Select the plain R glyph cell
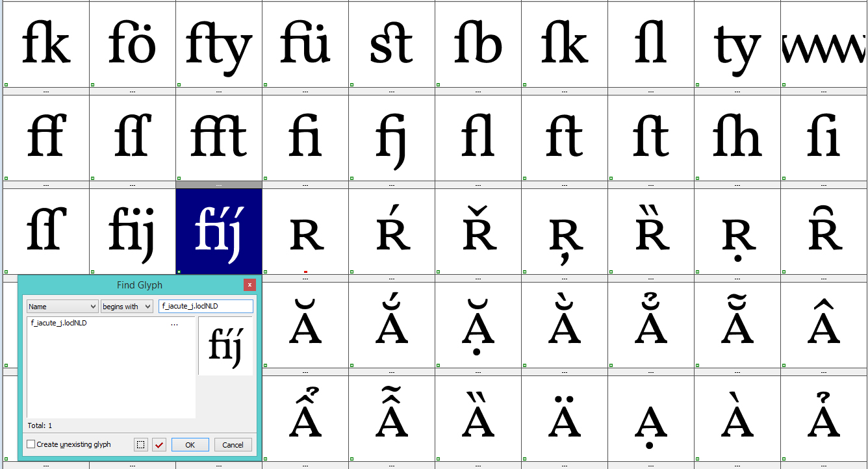This screenshot has height=469, width=868. click(305, 231)
